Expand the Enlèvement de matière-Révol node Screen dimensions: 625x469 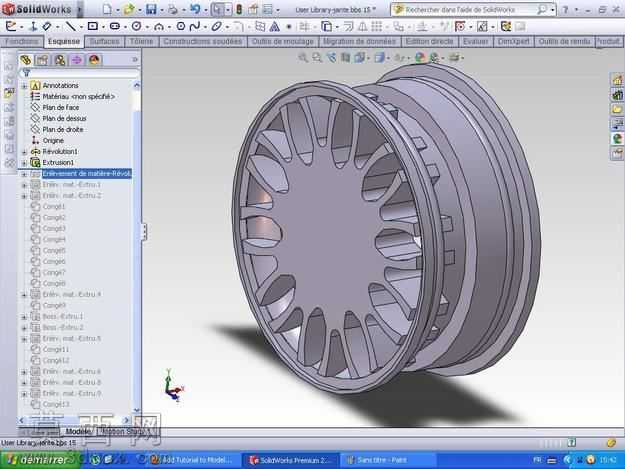[x=24, y=174]
